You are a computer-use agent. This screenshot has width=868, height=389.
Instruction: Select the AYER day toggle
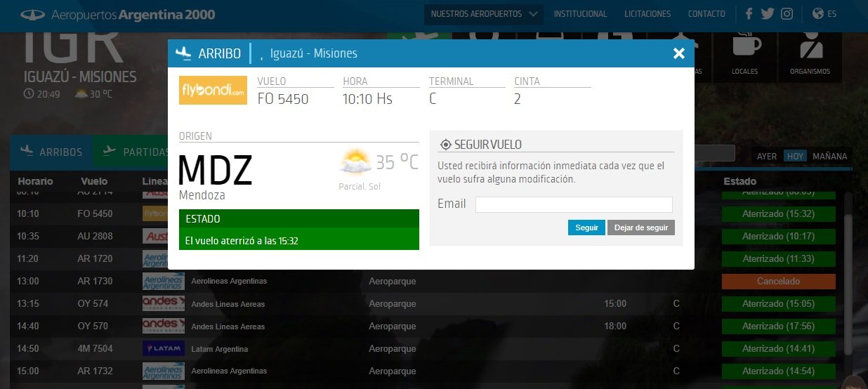pyautogui.click(x=767, y=157)
